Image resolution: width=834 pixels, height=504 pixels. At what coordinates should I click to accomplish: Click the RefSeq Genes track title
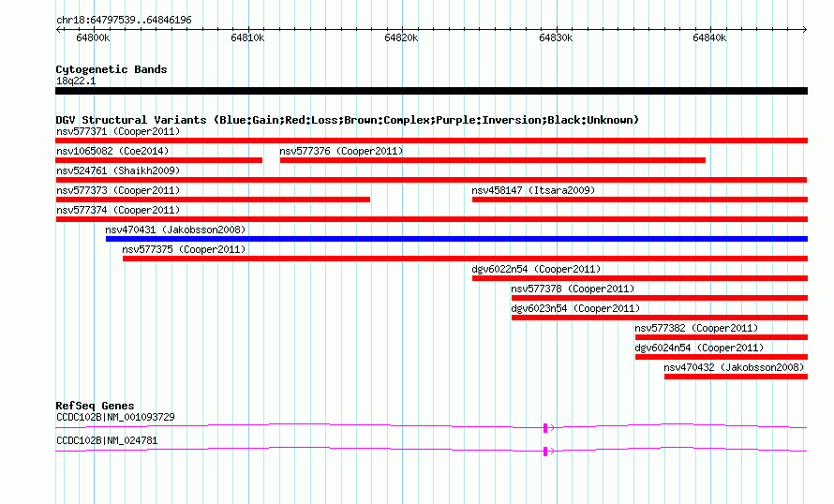[x=96, y=406]
